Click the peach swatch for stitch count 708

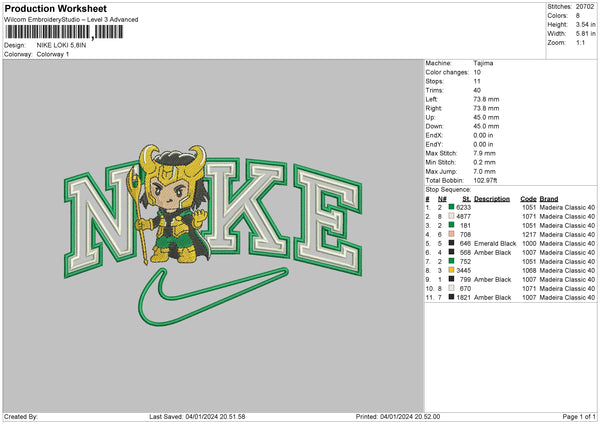tap(452, 234)
